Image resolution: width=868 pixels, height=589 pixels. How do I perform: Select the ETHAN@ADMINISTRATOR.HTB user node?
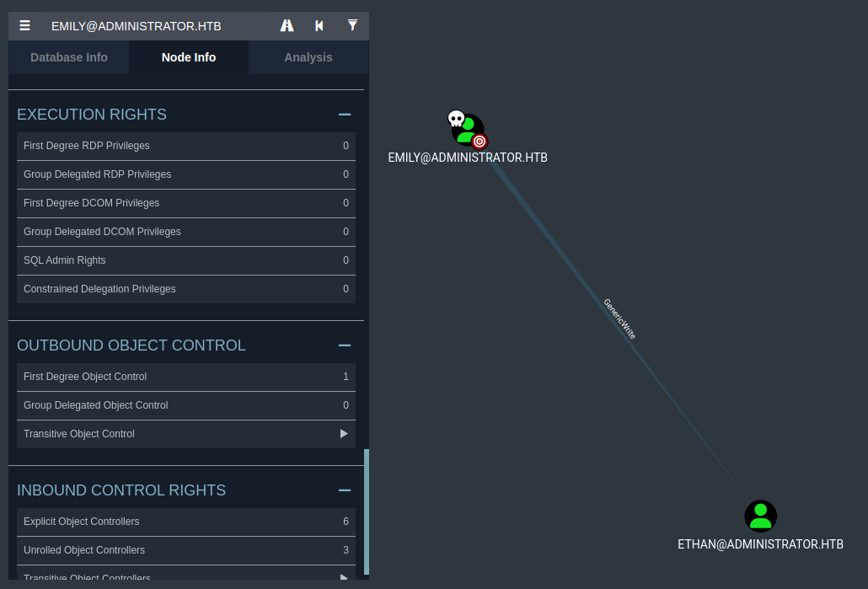coord(760,516)
